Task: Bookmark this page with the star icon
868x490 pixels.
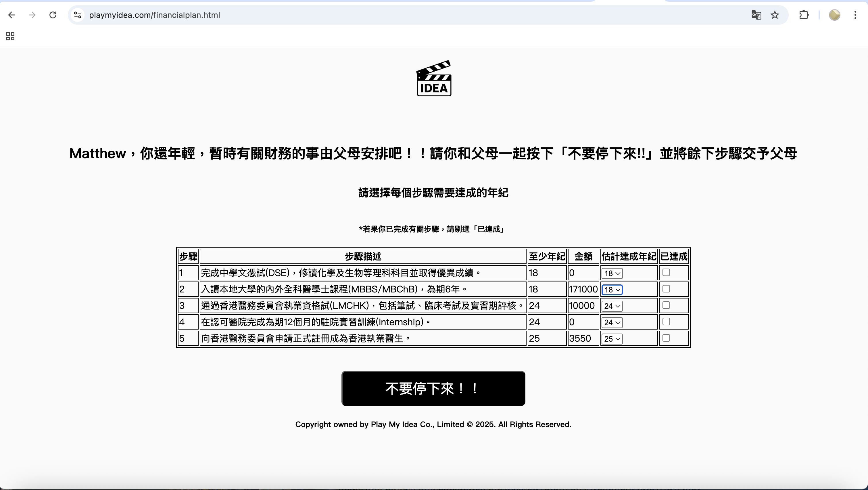Action: click(775, 15)
